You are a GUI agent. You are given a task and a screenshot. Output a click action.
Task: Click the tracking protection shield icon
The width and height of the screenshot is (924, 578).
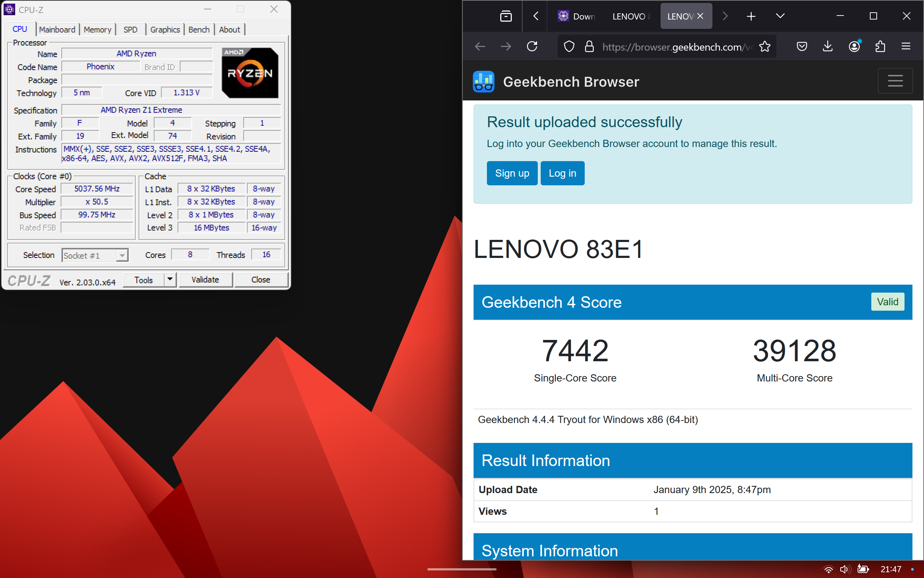point(569,47)
